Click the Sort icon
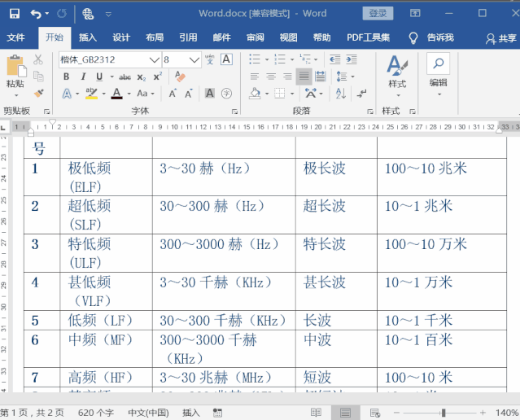 coord(341,94)
